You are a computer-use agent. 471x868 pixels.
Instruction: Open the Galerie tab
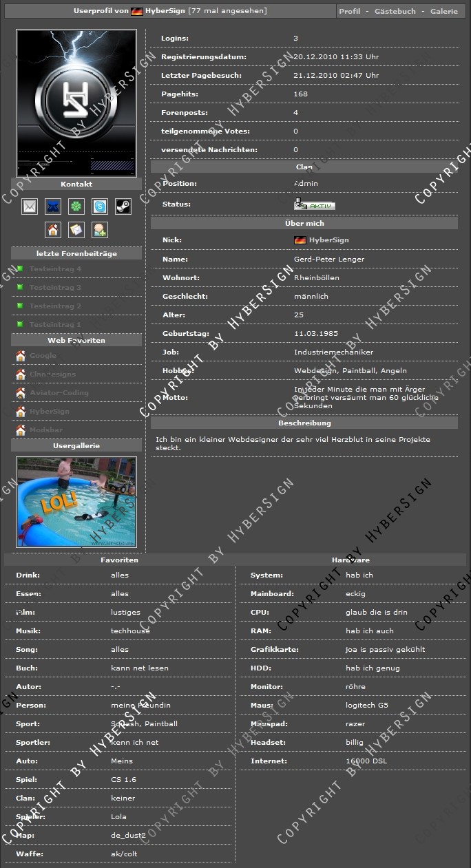[x=444, y=12]
